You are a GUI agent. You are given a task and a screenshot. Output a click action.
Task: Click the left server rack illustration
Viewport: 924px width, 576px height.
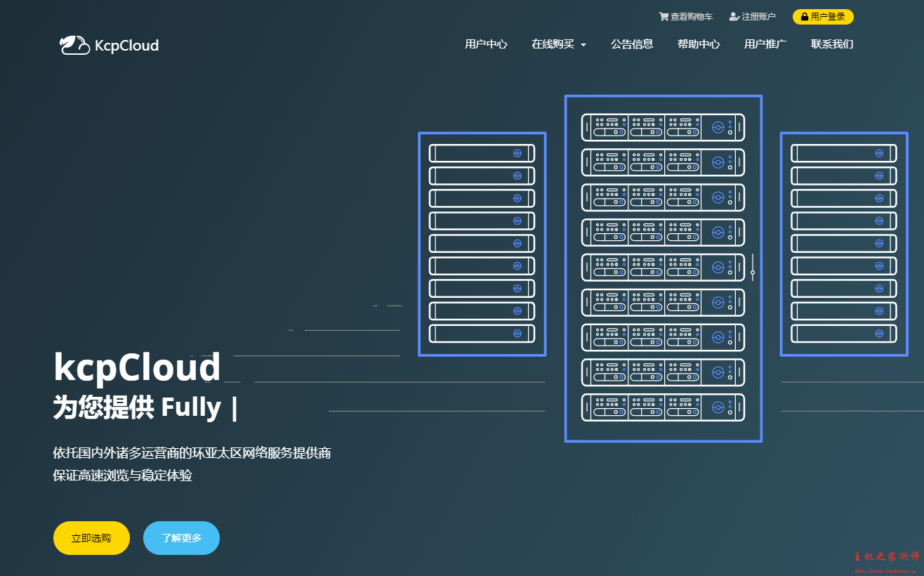482,244
